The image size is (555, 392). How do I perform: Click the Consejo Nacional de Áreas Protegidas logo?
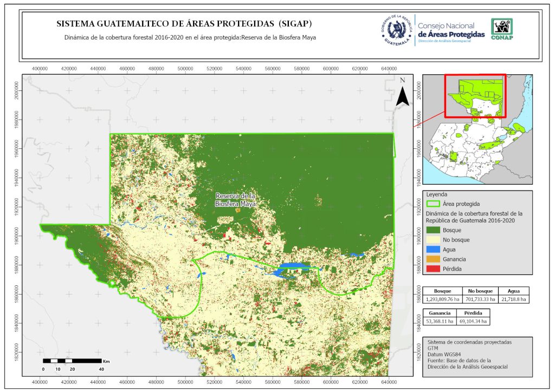coord(451,30)
